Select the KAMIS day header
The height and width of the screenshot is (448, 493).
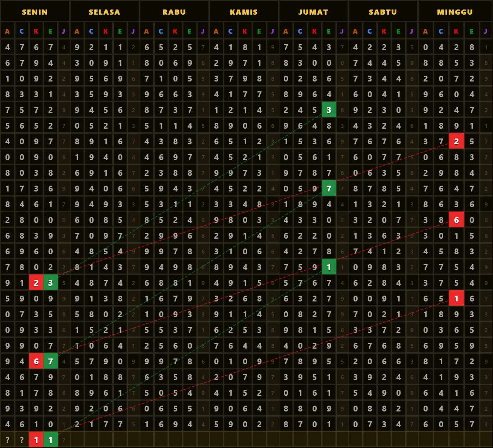click(244, 12)
